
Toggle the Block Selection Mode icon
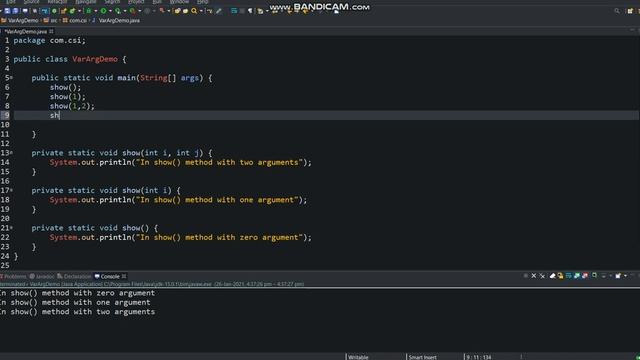(x=242, y=11)
